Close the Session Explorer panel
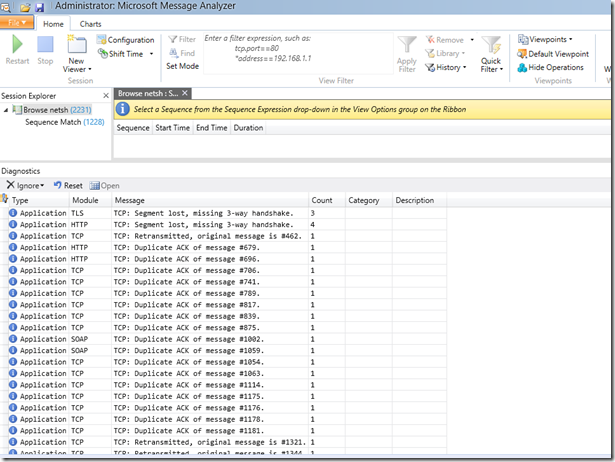Viewport: 615px width, 462px height. [106, 96]
